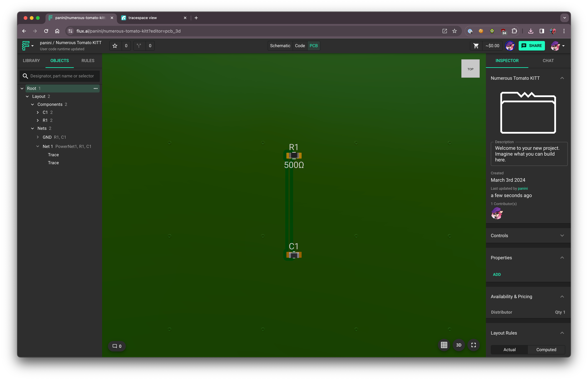Click the fork project icon
The height and width of the screenshot is (380, 588).
click(139, 46)
